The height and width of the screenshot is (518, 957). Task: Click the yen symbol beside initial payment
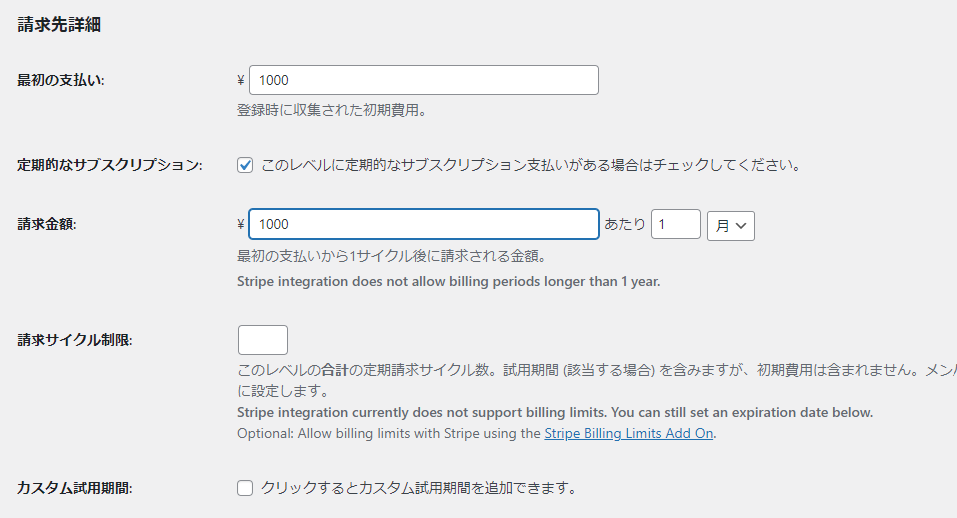tap(241, 80)
